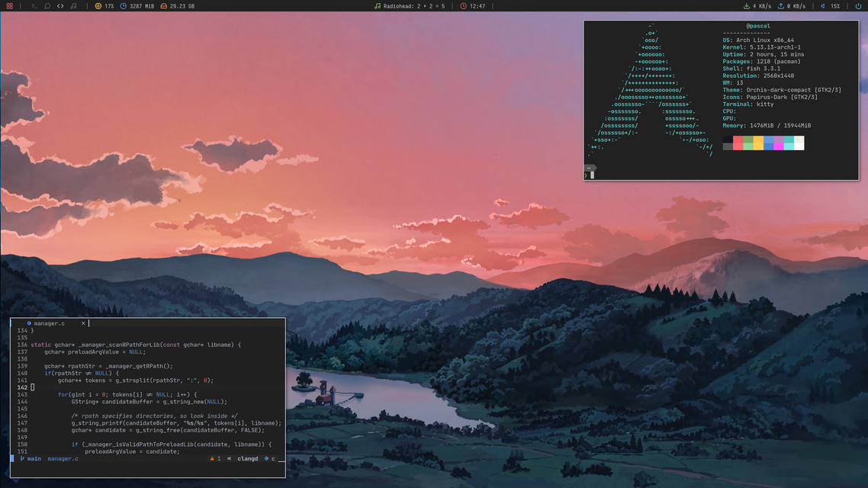The height and width of the screenshot is (488, 868).
Task: Select the manager.c buffer tab
Action: (49, 323)
